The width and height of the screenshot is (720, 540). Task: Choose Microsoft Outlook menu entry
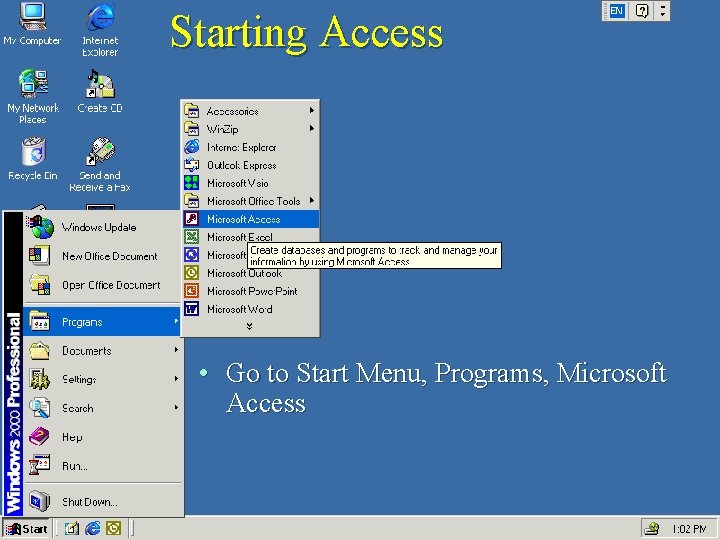pos(250,273)
